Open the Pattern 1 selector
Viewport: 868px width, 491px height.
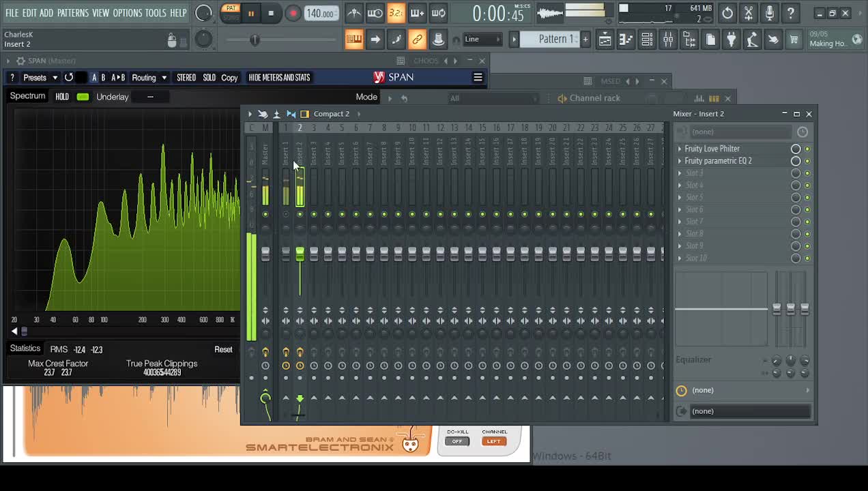click(x=555, y=39)
